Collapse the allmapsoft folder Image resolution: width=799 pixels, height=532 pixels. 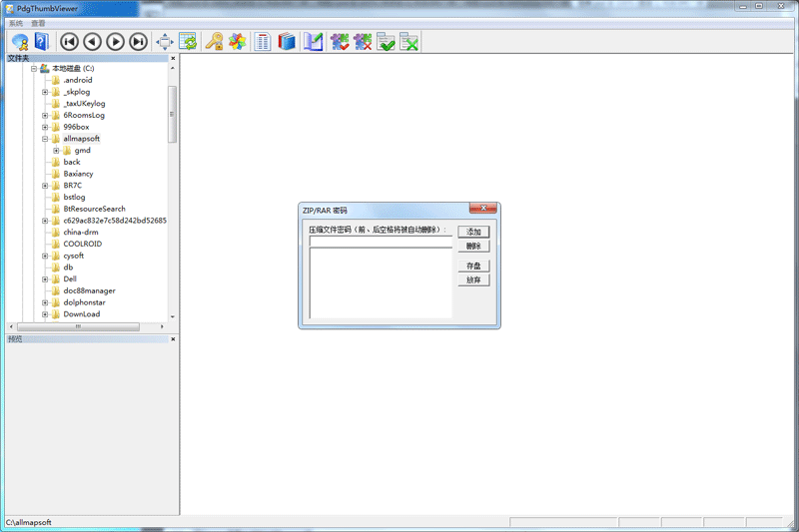click(x=45, y=139)
